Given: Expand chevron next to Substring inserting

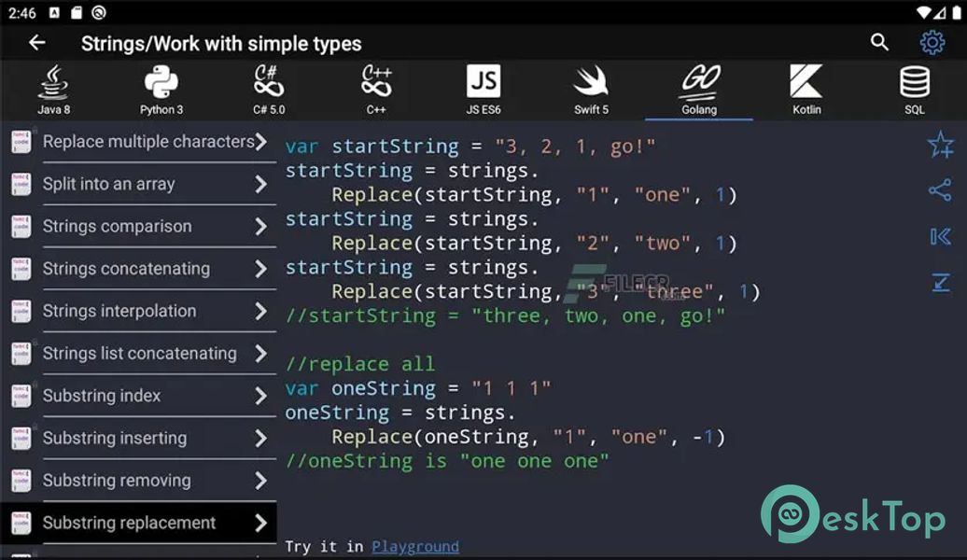Looking at the screenshot, I should (x=260, y=438).
